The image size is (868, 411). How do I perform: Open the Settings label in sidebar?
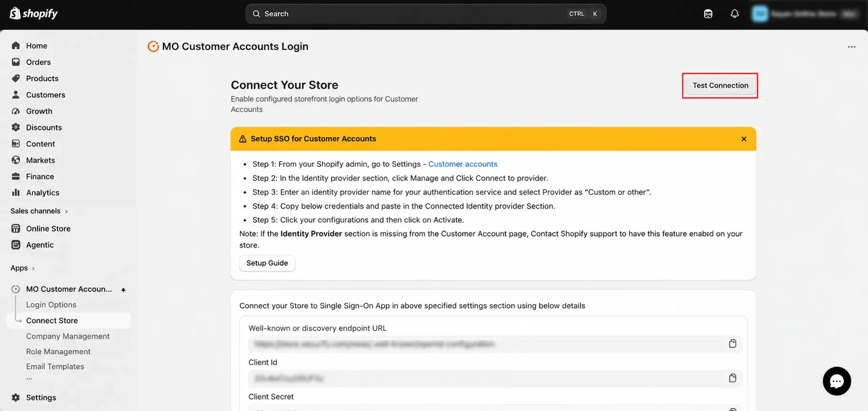41,398
